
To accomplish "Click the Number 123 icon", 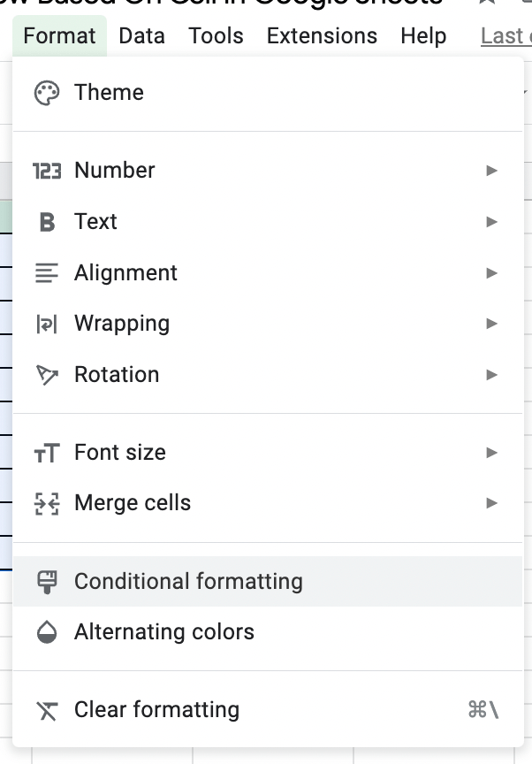I will (47, 171).
